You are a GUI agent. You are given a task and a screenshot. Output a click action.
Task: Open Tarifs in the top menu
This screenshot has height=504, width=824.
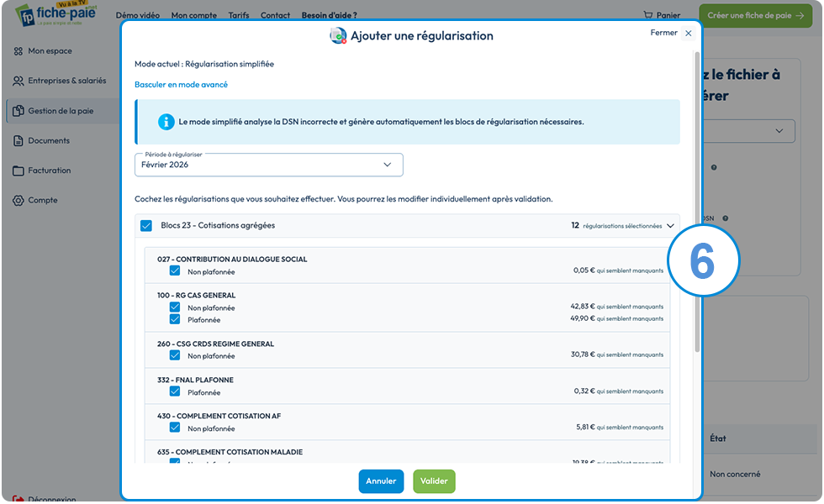pyautogui.click(x=239, y=15)
